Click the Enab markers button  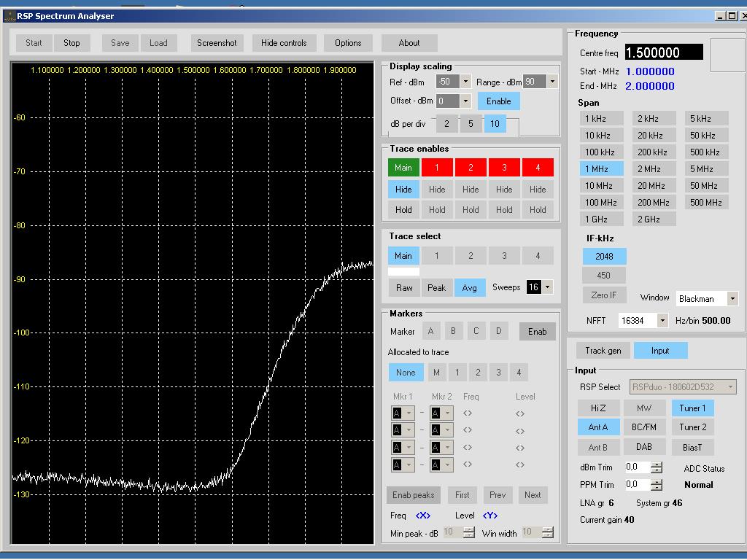538,332
